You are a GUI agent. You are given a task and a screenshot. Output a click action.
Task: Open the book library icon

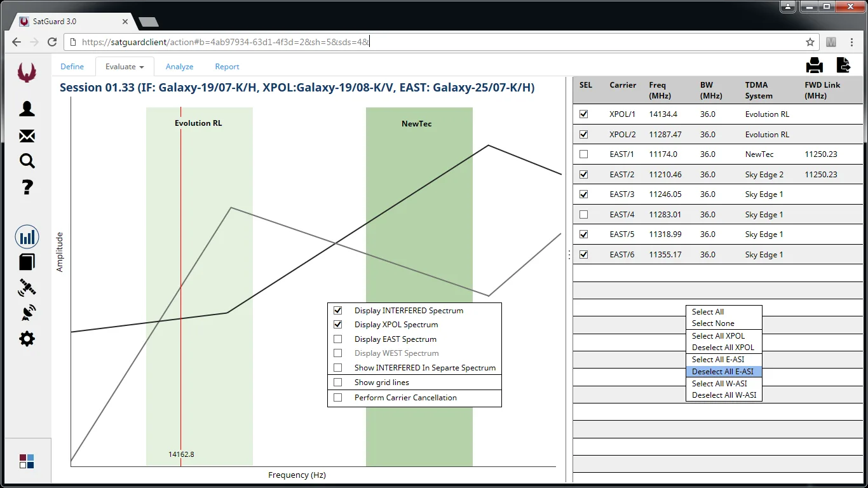[27, 262]
